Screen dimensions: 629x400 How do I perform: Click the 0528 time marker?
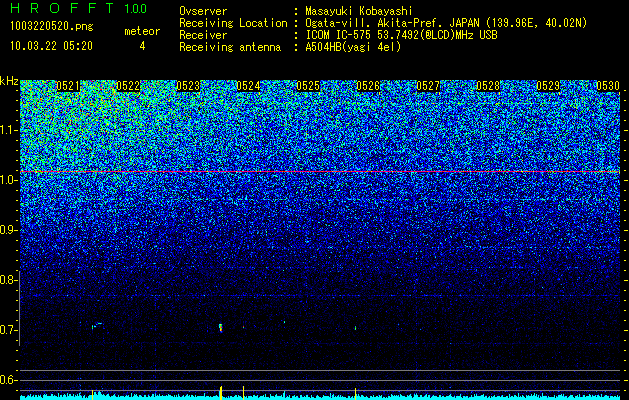click(488, 86)
